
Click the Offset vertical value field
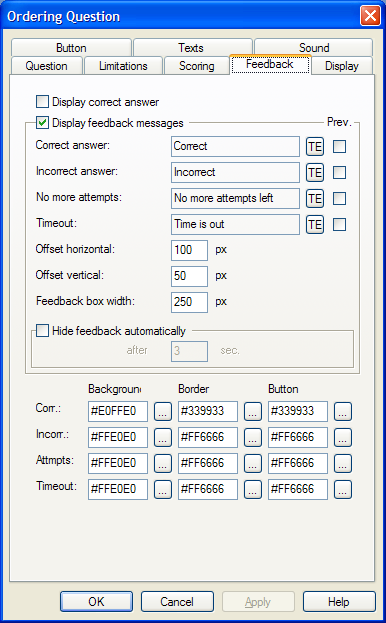189,276
